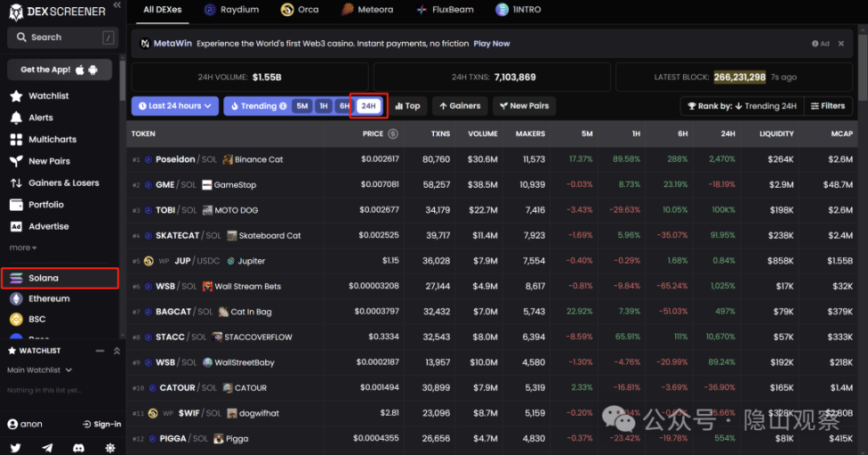Click the Get the App button
This screenshot has height=455, width=868.
(x=59, y=70)
